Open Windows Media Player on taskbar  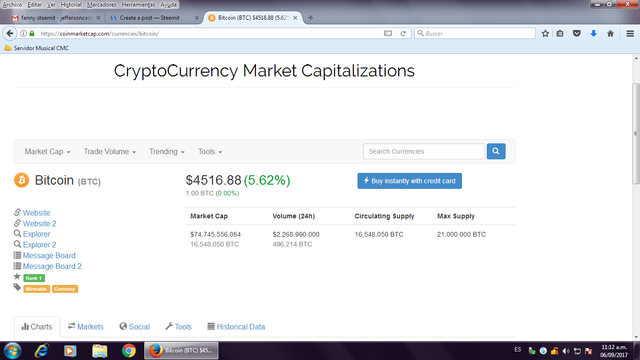70,351
